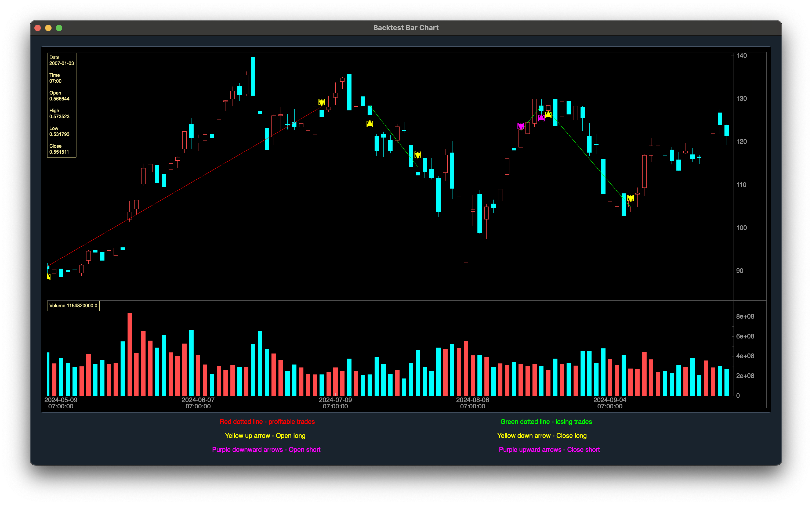This screenshot has width=812, height=505.
Task: Click yellow close long arrow near 117 price
Action: click(418, 155)
